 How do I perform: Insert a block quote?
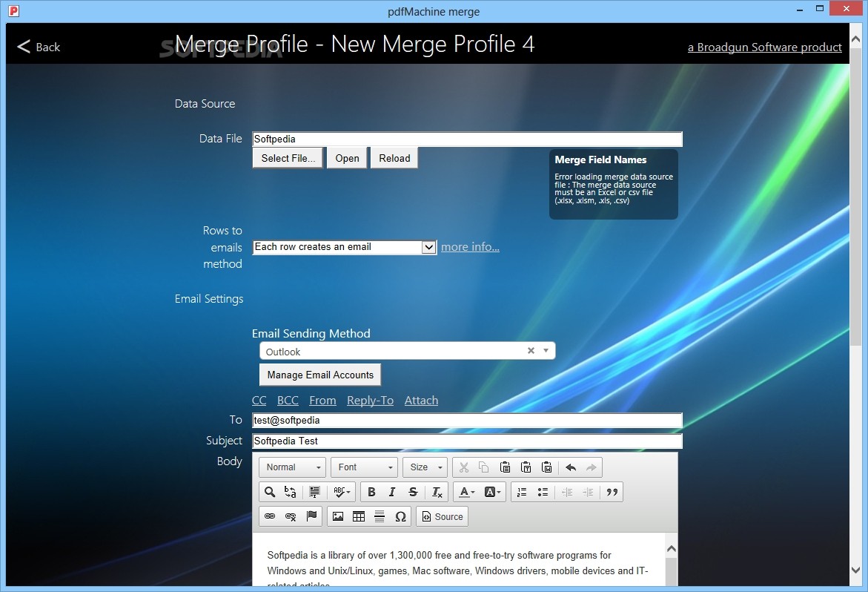pyautogui.click(x=612, y=492)
